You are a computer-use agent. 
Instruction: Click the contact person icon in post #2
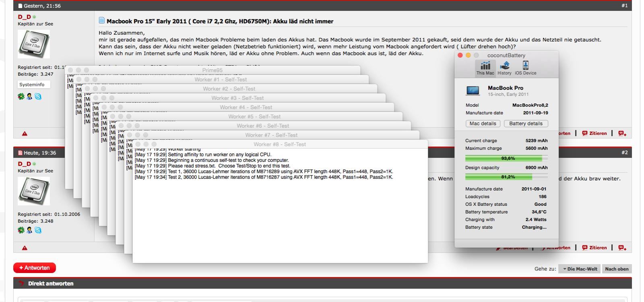pos(29,230)
